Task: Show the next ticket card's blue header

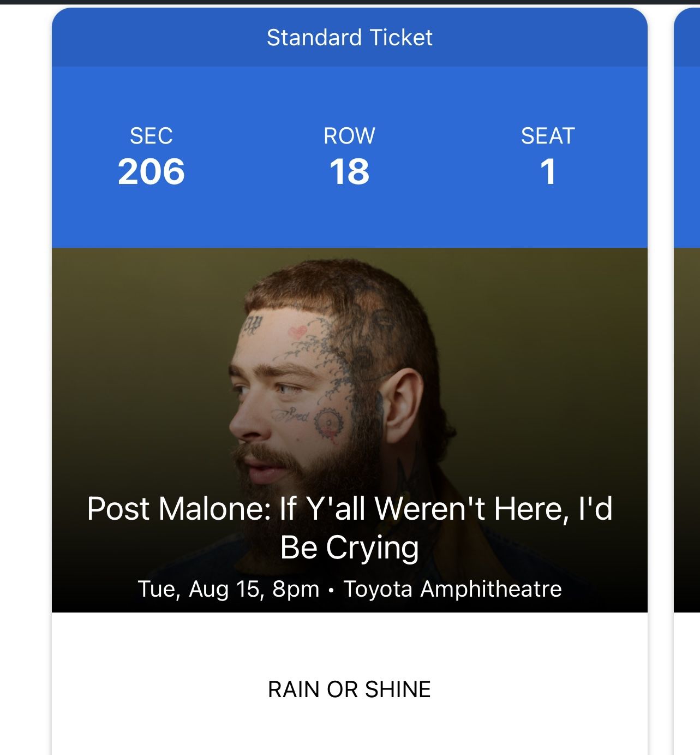Action: click(x=687, y=38)
